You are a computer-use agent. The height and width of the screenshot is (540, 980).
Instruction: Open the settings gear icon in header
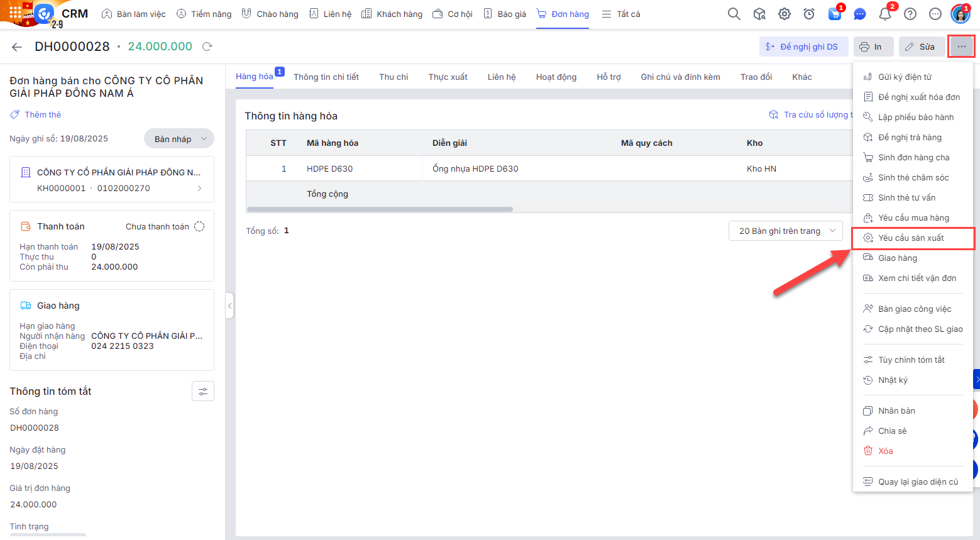tap(785, 14)
